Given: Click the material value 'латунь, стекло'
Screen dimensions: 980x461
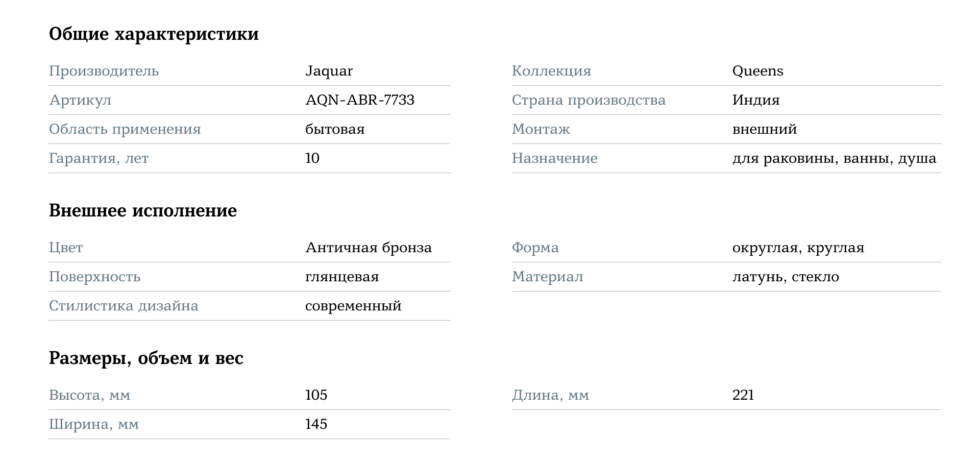Looking at the screenshot, I should point(786,277).
